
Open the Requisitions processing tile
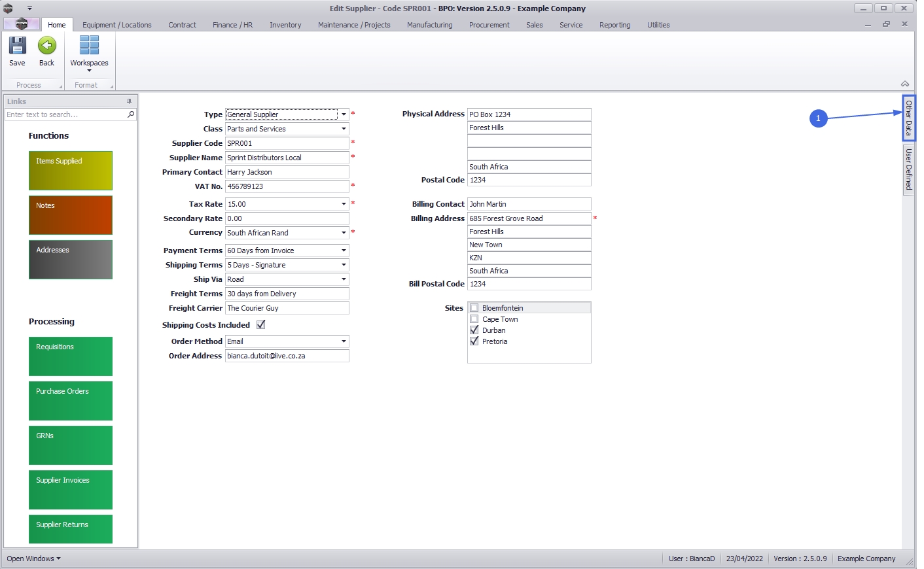coord(71,356)
